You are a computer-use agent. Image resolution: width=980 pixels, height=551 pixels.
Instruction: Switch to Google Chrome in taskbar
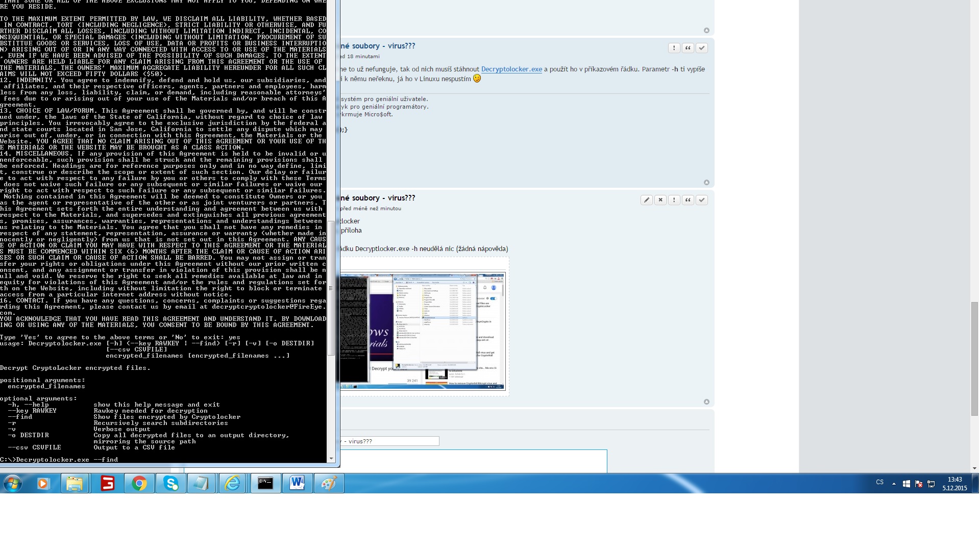[139, 483]
